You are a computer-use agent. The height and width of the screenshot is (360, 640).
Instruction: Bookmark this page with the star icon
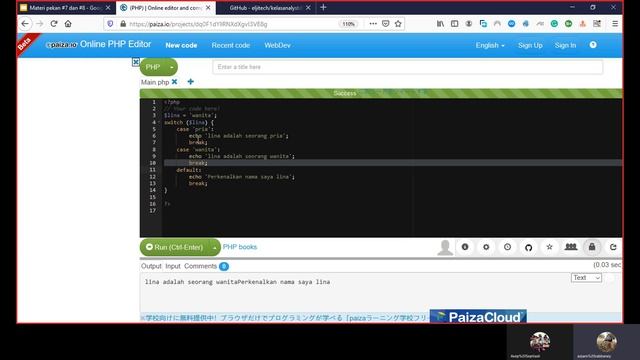coord(398,24)
